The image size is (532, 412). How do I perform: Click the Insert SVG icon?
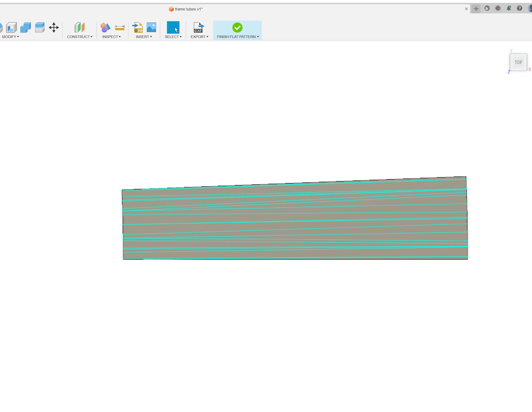[x=138, y=28]
